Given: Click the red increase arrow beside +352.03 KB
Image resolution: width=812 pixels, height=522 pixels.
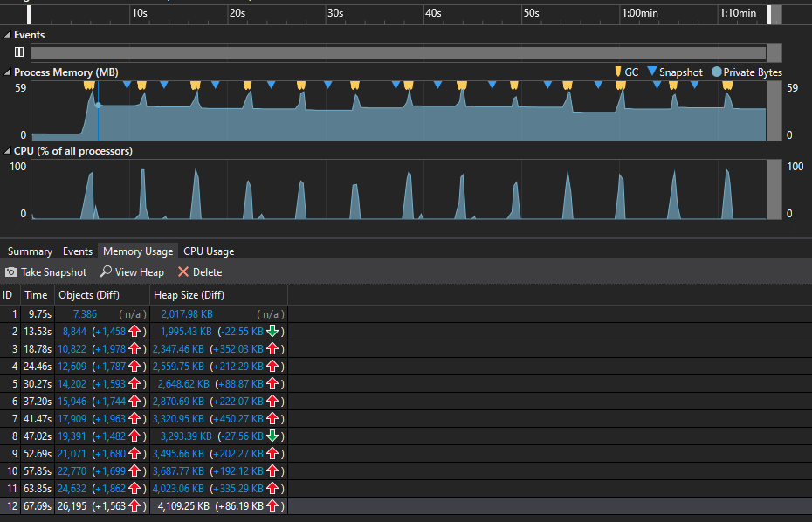Looking at the screenshot, I should click(274, 348).
